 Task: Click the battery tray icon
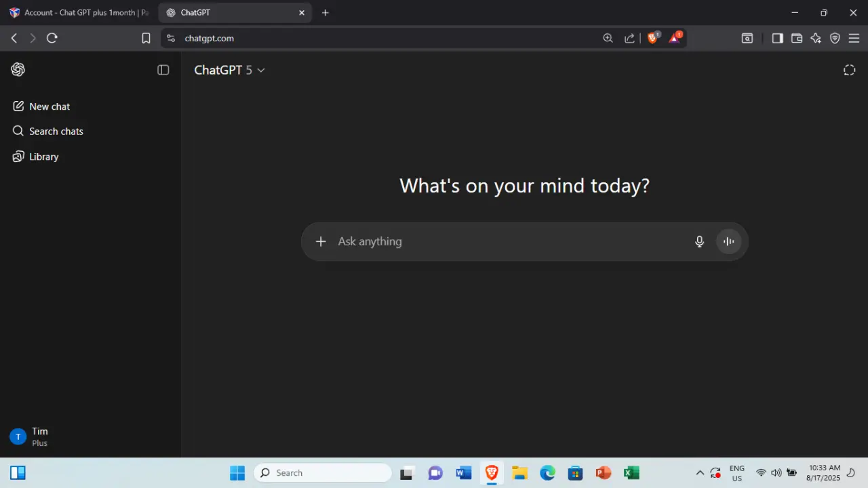791,473
